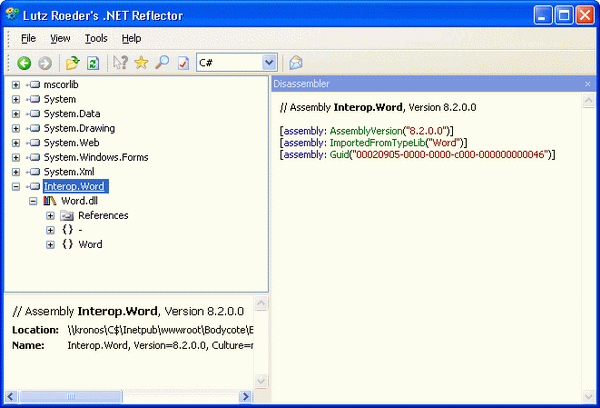
Task: Click the Disassembler scroll down arrow
Action: coord(588,397)
